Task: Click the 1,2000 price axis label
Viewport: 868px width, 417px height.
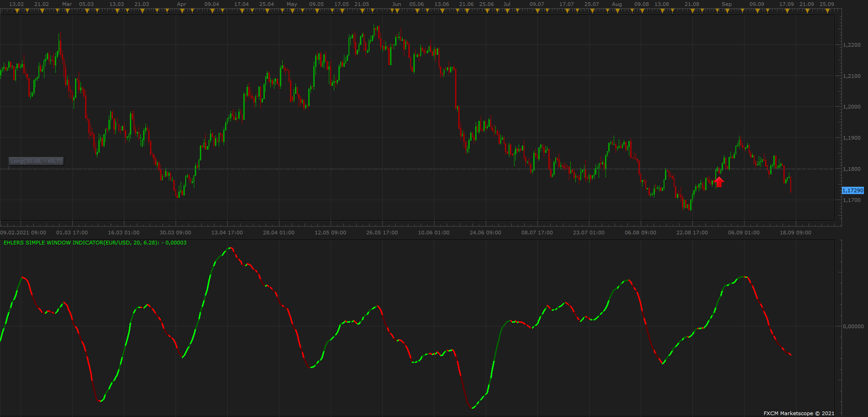Action: click(852, 107)
